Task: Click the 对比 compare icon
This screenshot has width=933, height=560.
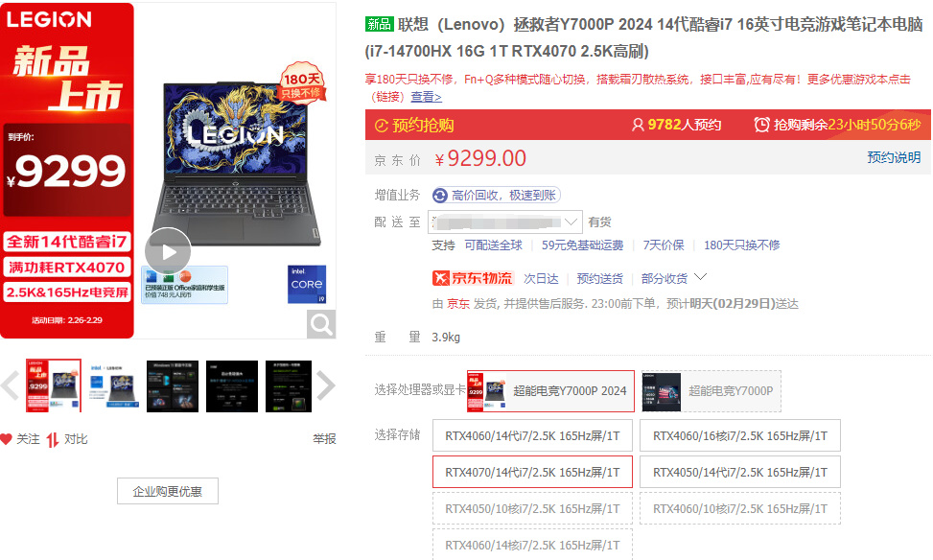Action: [x=53, y=440]
